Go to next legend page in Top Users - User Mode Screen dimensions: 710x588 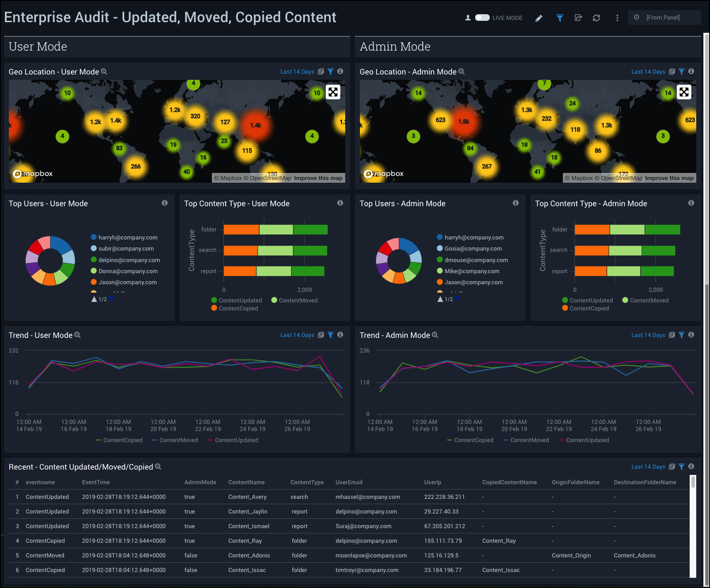click(x=111, y=299)
